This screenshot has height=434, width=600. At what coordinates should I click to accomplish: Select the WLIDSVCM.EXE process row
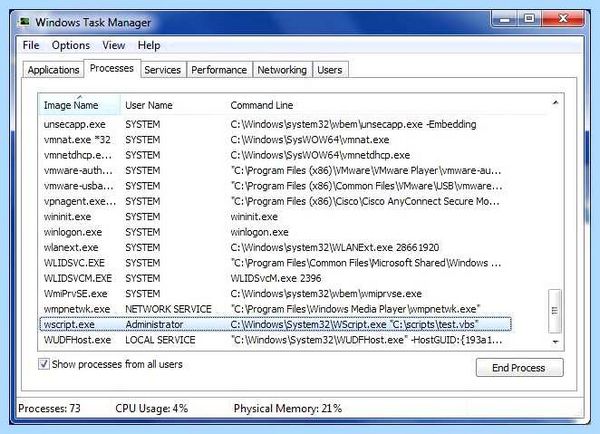click(x=275, y=278)
